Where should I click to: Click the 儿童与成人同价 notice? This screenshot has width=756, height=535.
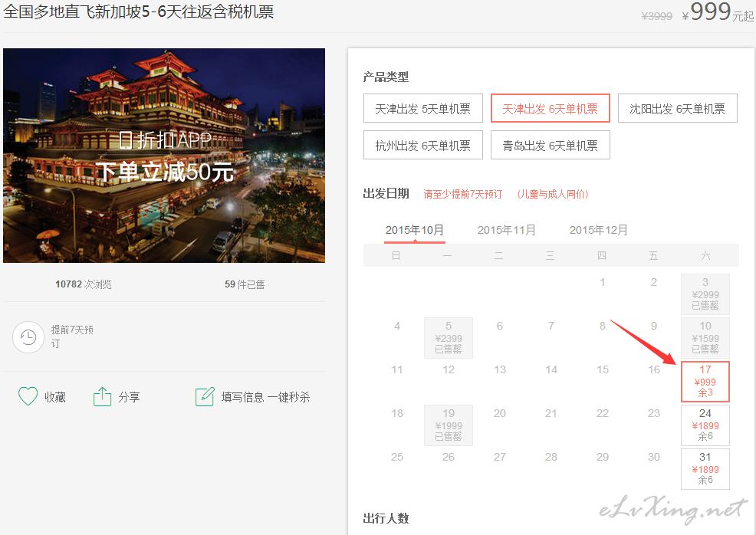point(553,194)
